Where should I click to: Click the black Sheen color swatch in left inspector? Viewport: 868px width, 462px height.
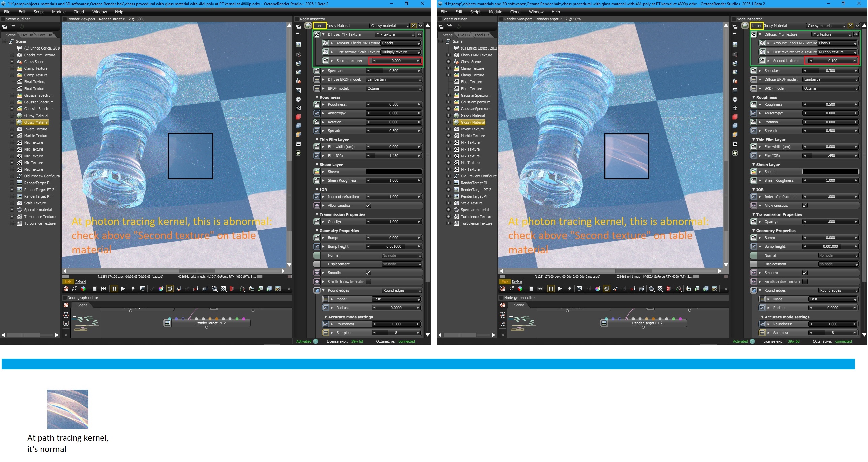[394, 172]
